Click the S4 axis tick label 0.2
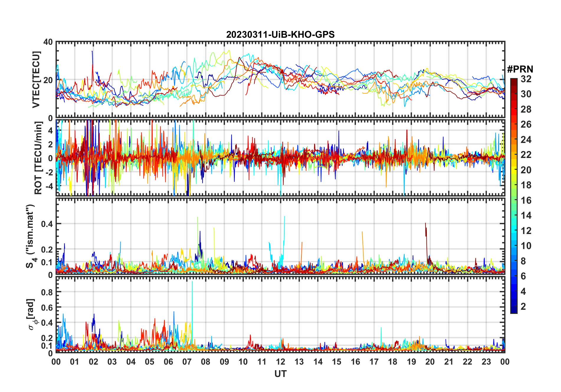Viewport: 561px width, 392px height. (x=47, y=249)
